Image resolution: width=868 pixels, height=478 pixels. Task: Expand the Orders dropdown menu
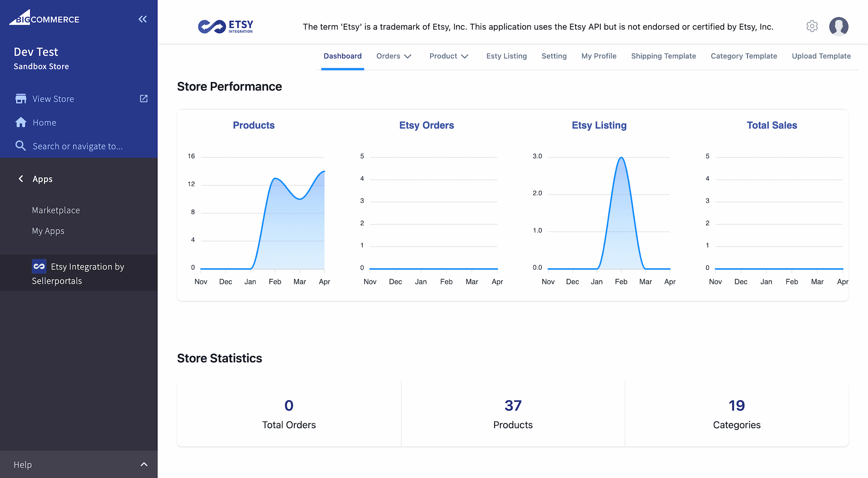pos(394,56)
